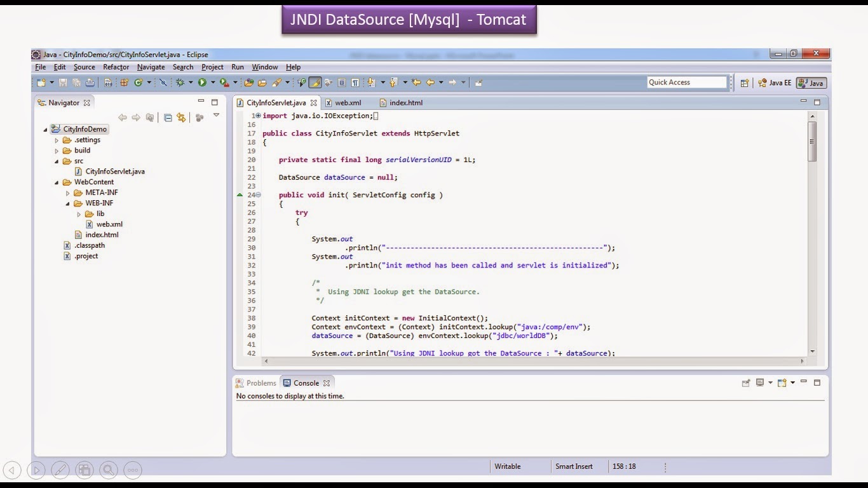Viewport: 868px width, 488px height.
Task: Click the Open Type icon
Action: 249,83
